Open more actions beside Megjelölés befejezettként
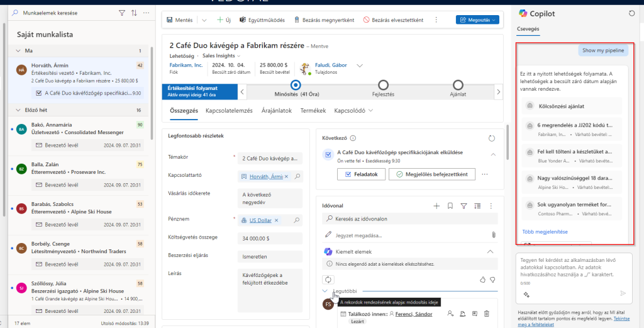The height and width of the screenshot is (328, 644). [485, 174]
